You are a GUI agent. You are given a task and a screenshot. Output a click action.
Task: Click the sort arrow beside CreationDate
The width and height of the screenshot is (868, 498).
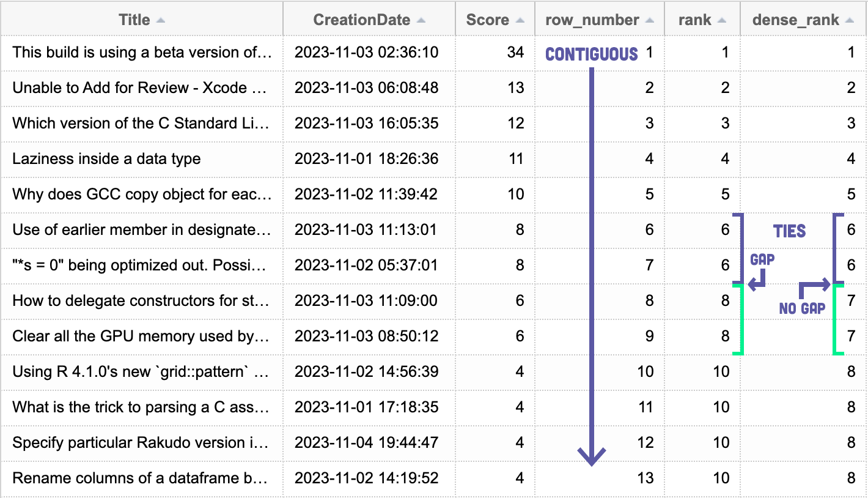coord(422,19)
